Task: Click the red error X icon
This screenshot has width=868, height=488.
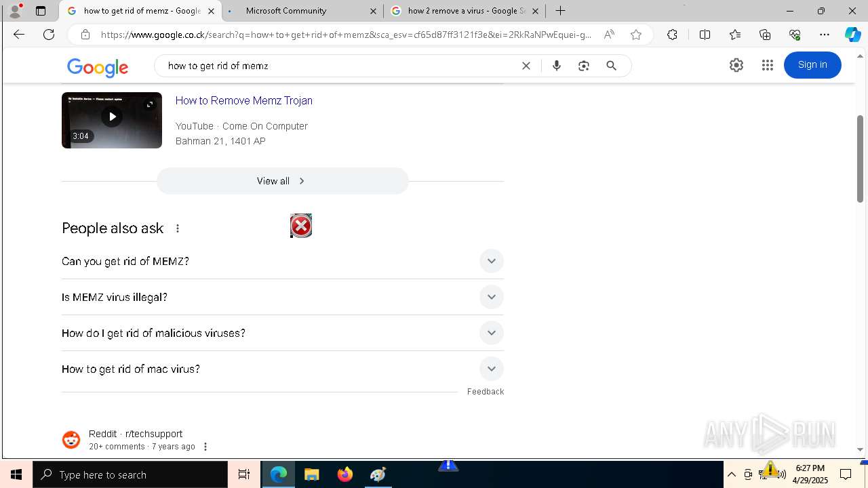Action: point(301,226)
